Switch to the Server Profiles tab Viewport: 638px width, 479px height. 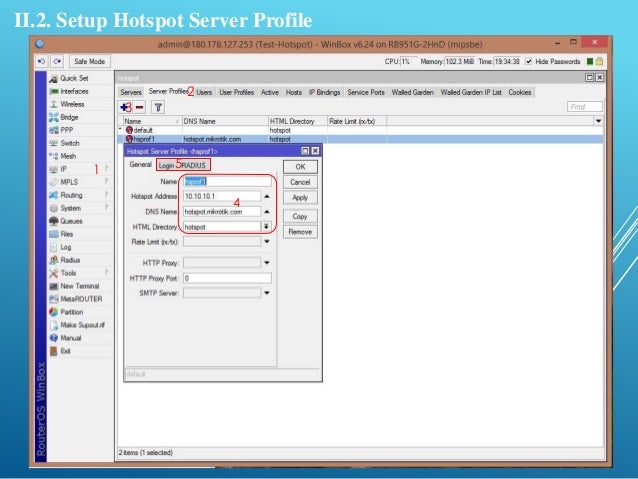click(x=168, y=91)
